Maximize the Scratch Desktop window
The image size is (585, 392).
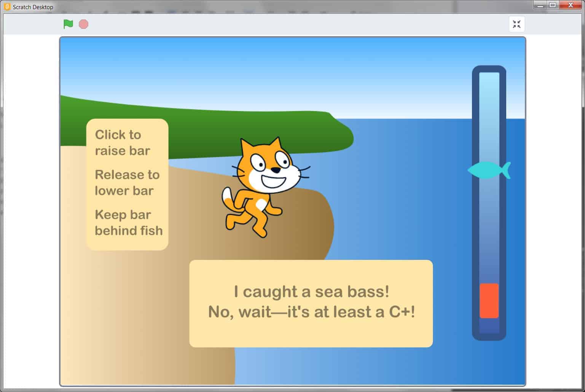(x=553, y=5)
